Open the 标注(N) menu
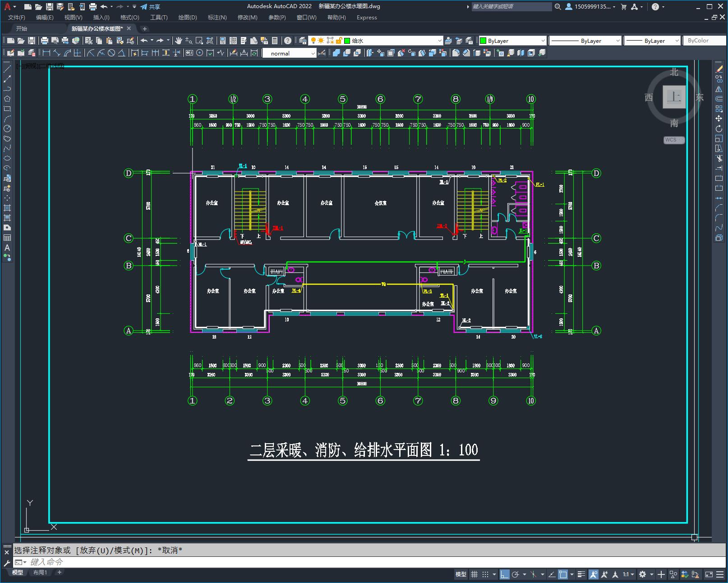This screenshot has height=583, width=728. pos(217,17)
